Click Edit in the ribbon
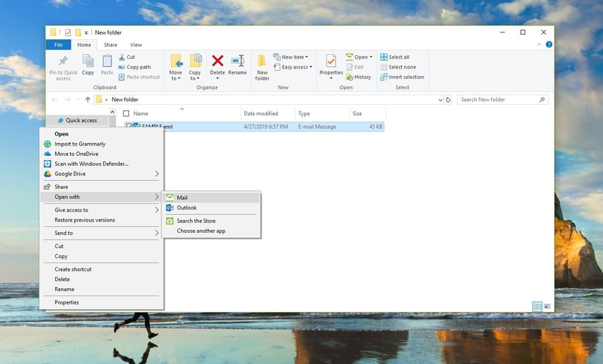Image resolution: width=603 pixels, height=364 pixels. pos(355,67)
